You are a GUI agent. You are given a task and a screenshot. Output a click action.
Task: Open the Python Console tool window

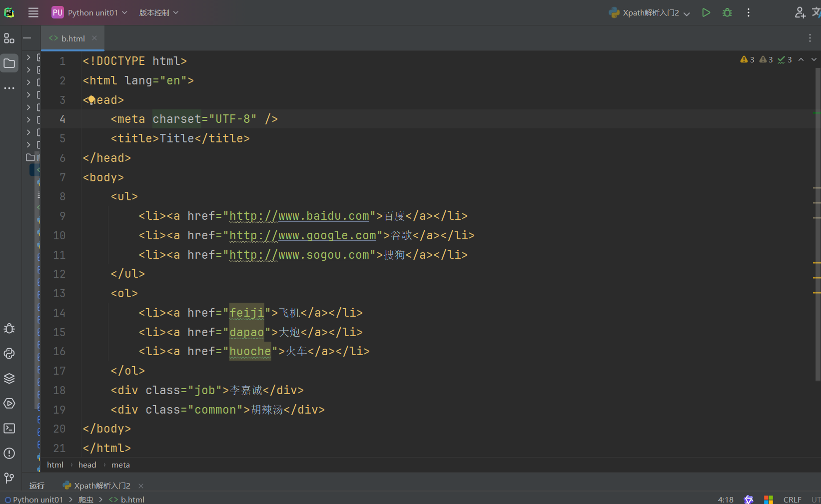pyautogui.click(x=9, y=354)
